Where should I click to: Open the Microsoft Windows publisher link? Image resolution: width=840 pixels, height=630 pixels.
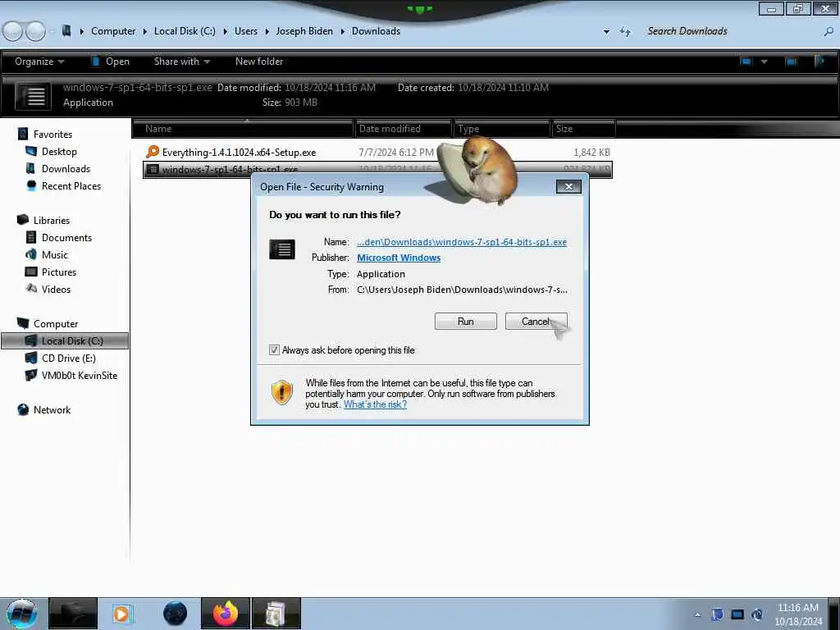coord(399,258)
